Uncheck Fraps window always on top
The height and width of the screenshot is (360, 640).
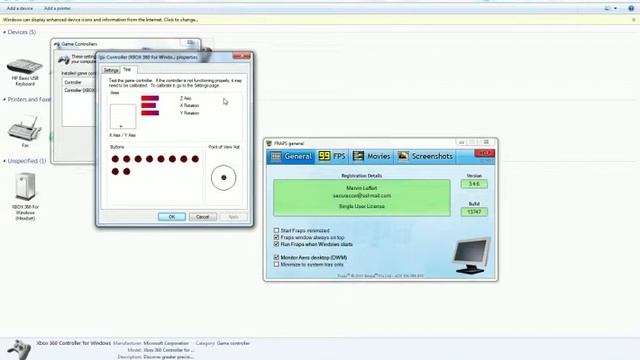pyautogui.click(x=276, y=237)
